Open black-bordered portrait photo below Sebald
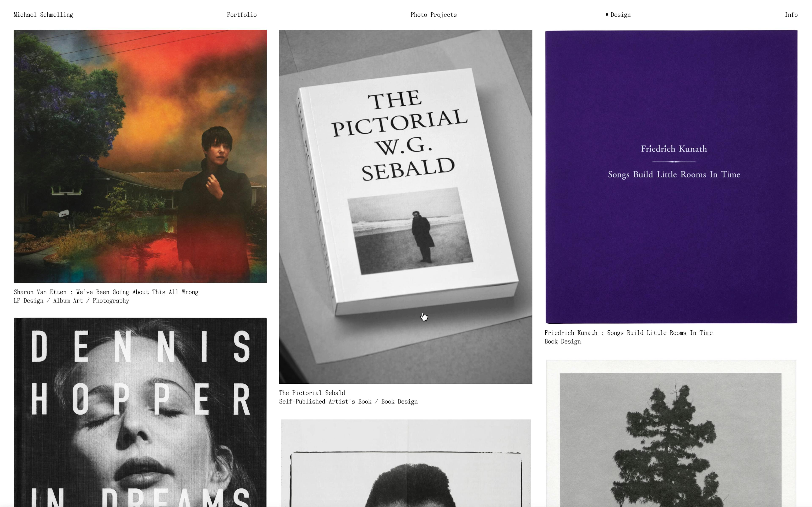This screenshot has width=812, height=507. (405, 463)
